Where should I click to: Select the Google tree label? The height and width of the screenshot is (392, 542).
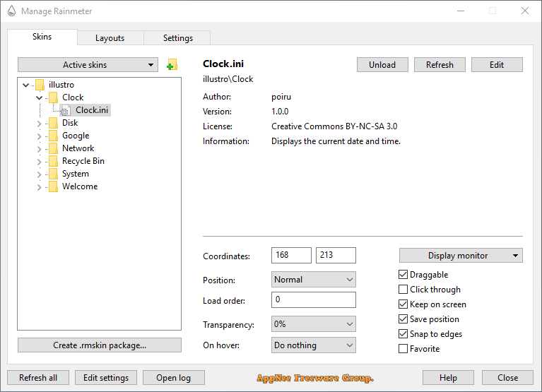coord(76,136)
